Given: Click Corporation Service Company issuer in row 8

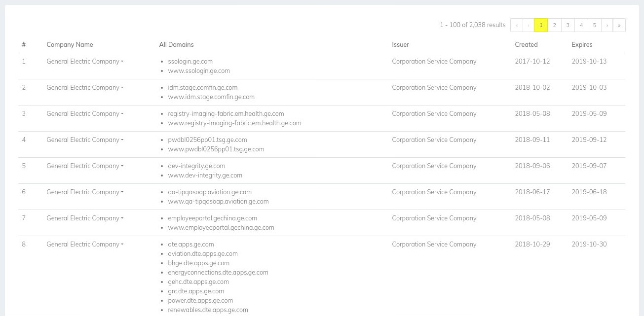Looking at the screenshot, I should (434, 245).
